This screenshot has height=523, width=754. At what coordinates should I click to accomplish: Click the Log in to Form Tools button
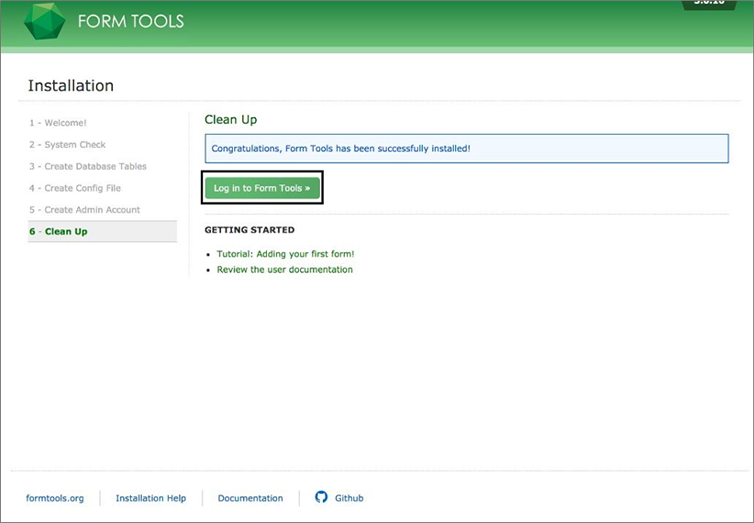(x=262, y=188)
